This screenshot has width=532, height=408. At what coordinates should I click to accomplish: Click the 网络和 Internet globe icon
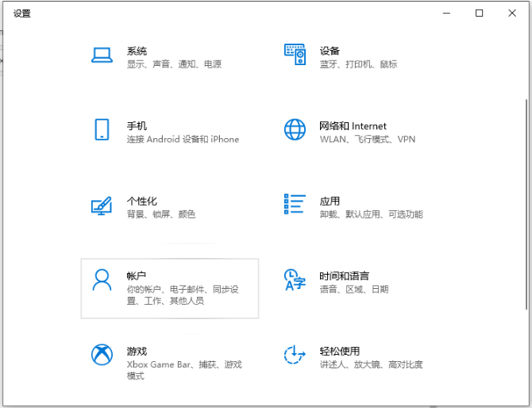point(295,129)
